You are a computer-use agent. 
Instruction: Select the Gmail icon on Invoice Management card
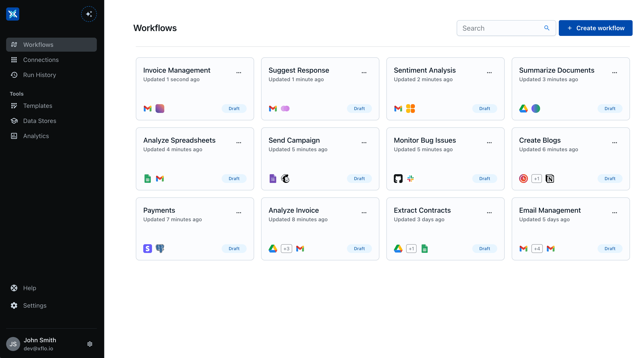147,108
